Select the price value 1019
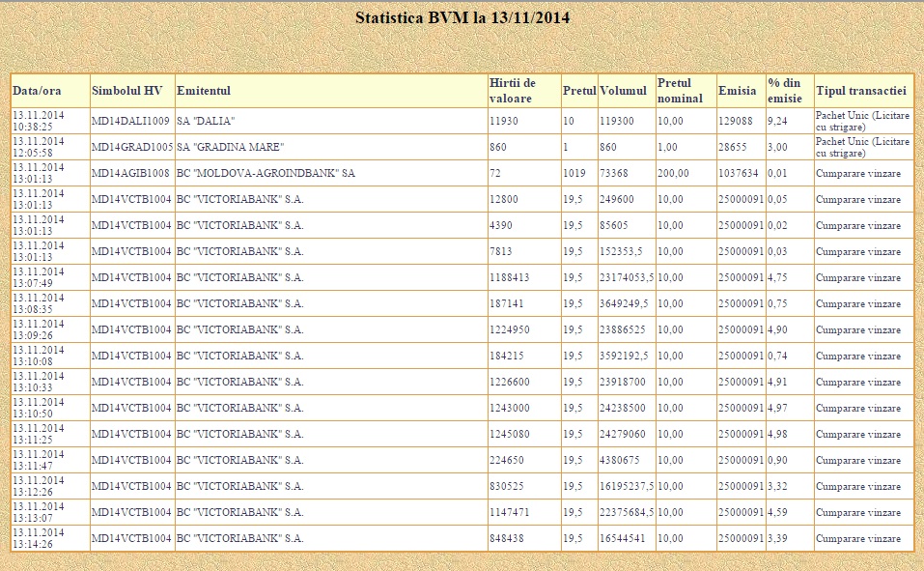This screenshot has width=924, height=571. click(x=574, y=173)
